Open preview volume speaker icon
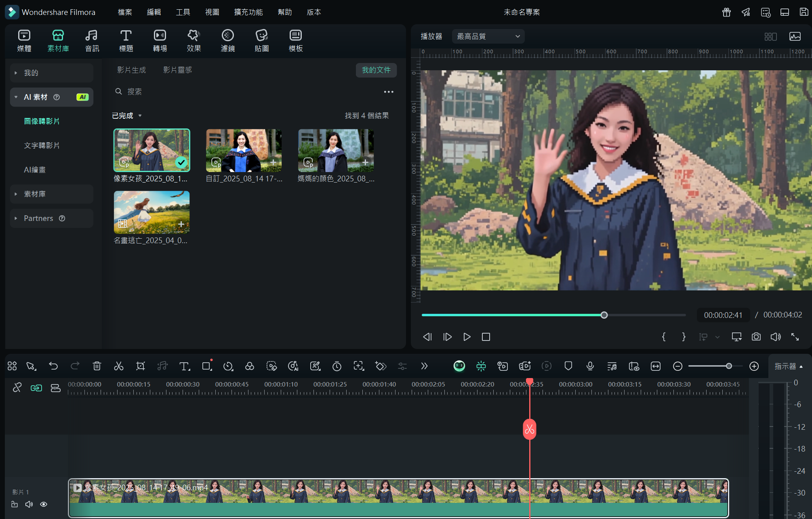The image size is (812, 519). click(x=776, y=337)
